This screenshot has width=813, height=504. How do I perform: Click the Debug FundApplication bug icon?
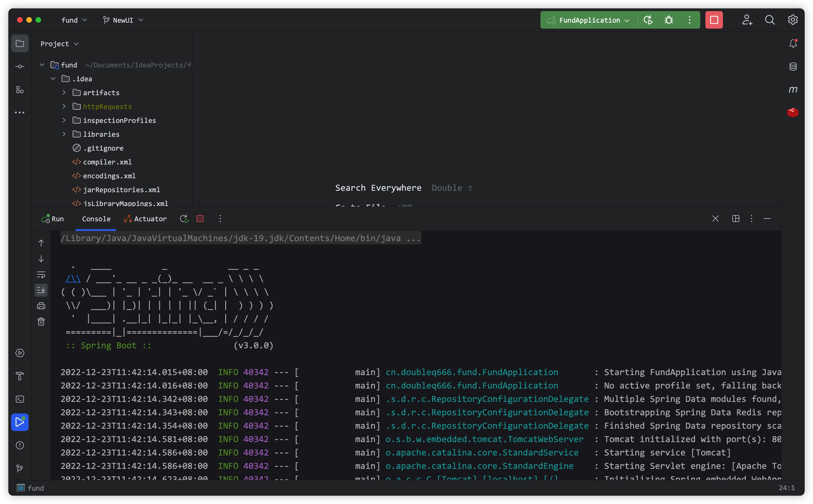(669, 20)
